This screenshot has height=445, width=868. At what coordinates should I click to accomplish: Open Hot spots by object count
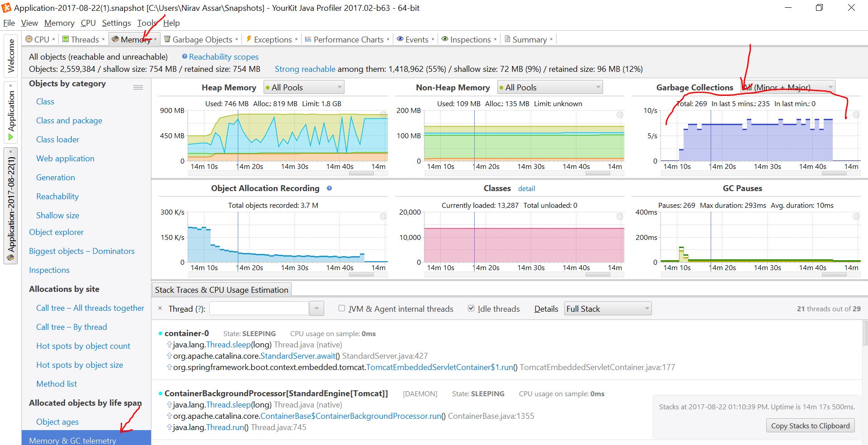83,346
